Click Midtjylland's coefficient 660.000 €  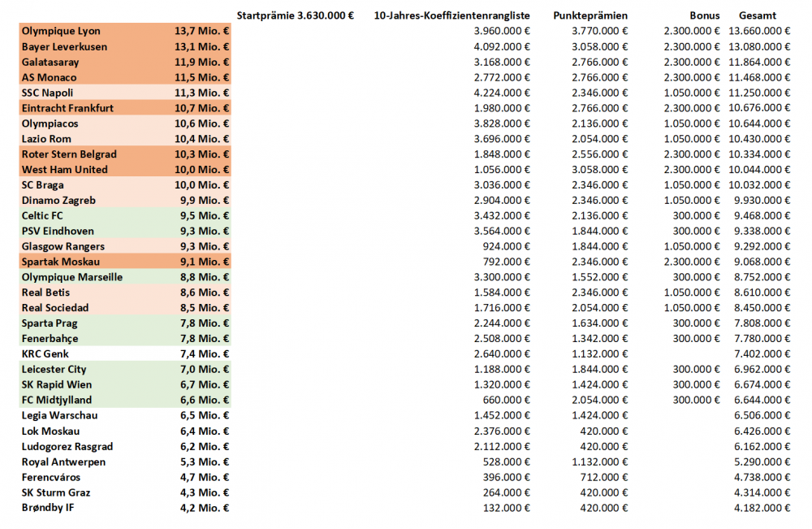507,401
